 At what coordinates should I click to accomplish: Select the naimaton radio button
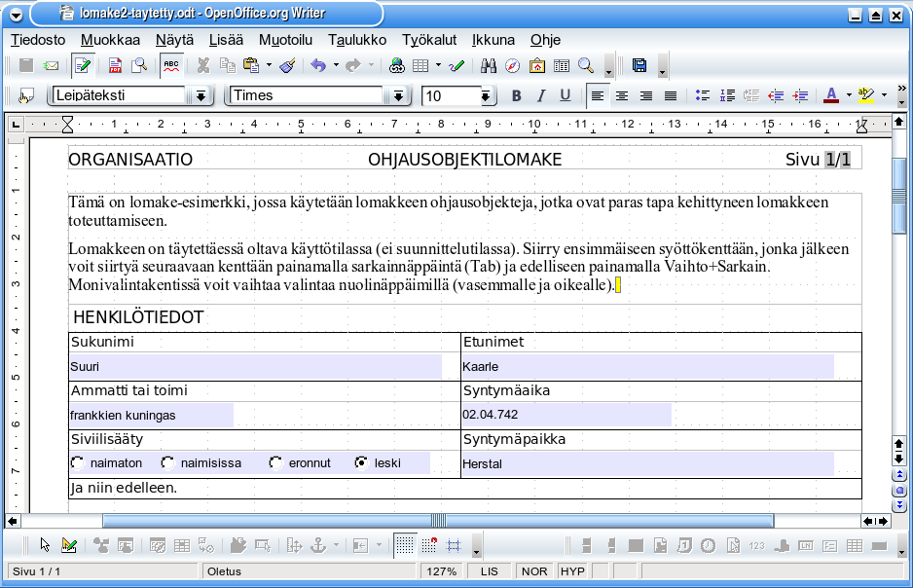point(78,462)
